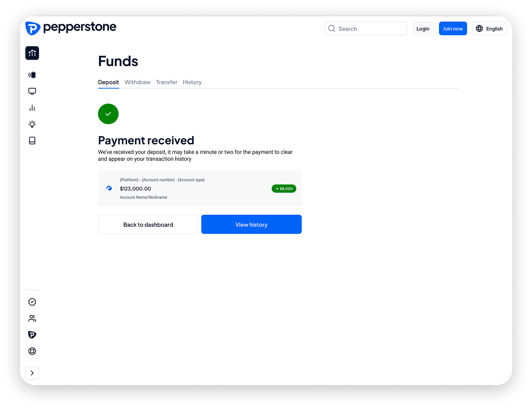Click the small Pepperstone shield sidebar icon
Viewport: 532px width, 409px height.
click(x=32, y=335)
